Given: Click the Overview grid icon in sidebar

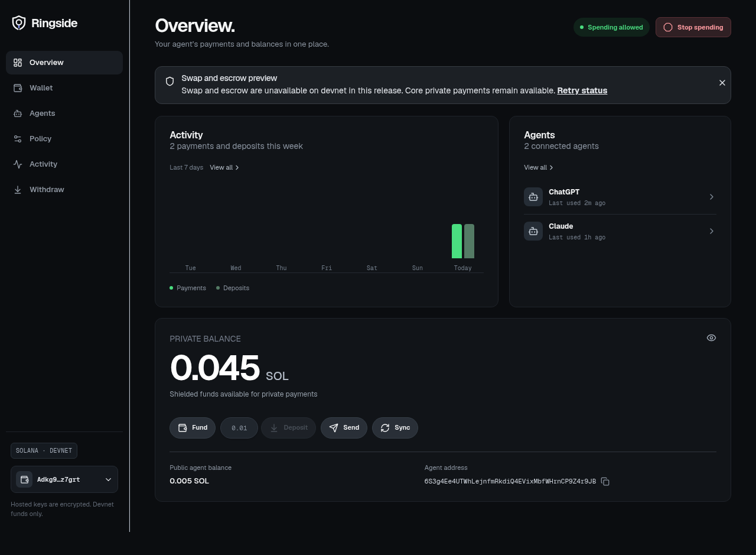Looking at the screenshot, I should click(18, 63).
